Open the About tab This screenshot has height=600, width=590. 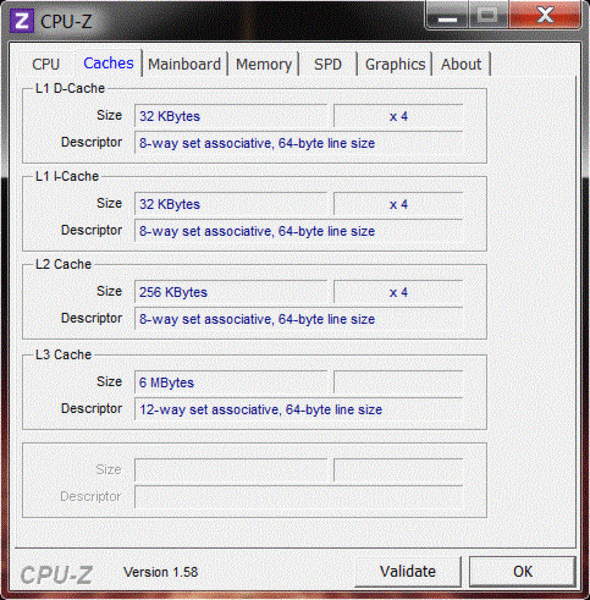461,64
